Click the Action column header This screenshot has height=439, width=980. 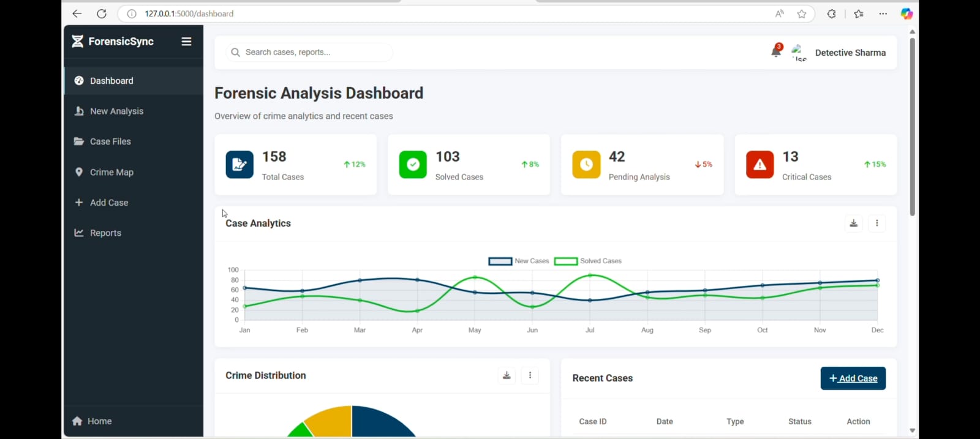(858, 422)
